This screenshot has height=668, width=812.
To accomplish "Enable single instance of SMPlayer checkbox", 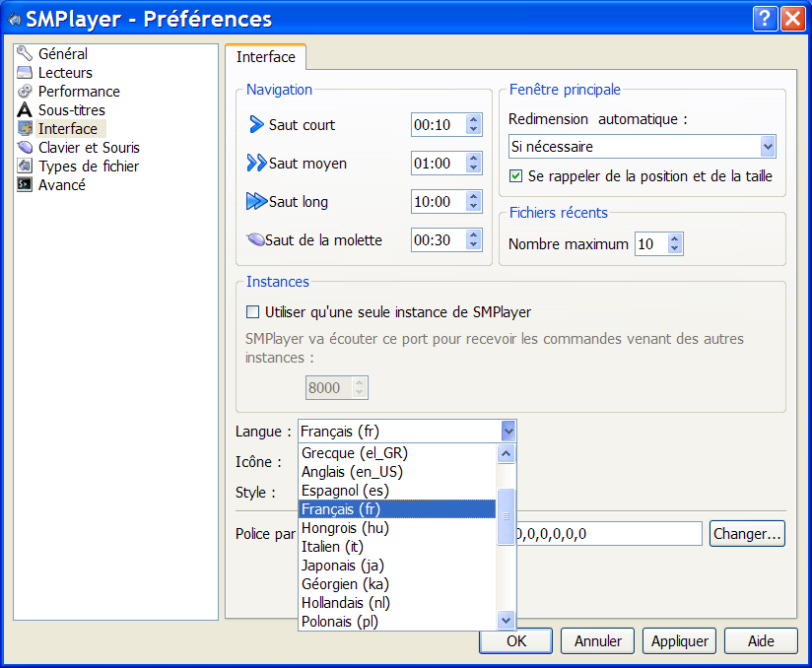I will tap(252, 311).
